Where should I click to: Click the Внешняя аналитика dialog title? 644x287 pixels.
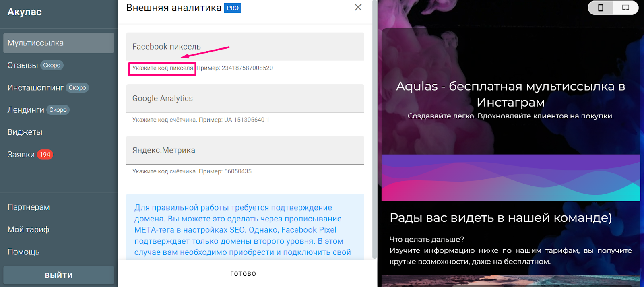pos(174,8)
